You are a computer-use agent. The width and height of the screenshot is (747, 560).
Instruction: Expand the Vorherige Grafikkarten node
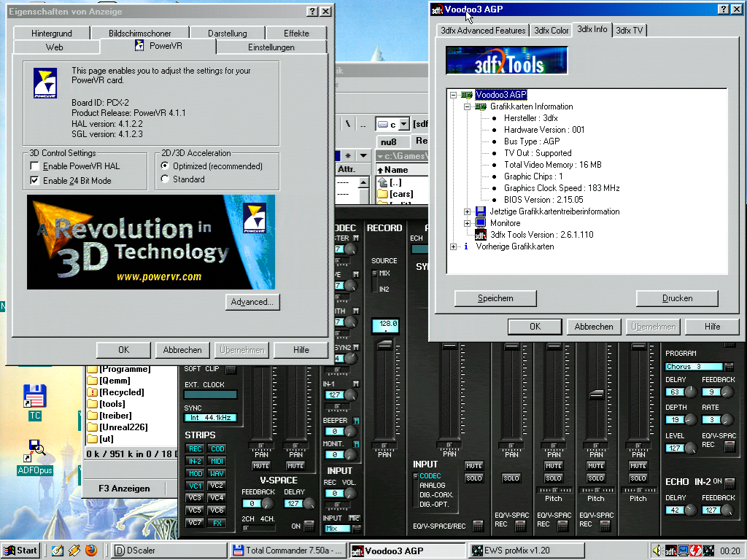point(454,246)
